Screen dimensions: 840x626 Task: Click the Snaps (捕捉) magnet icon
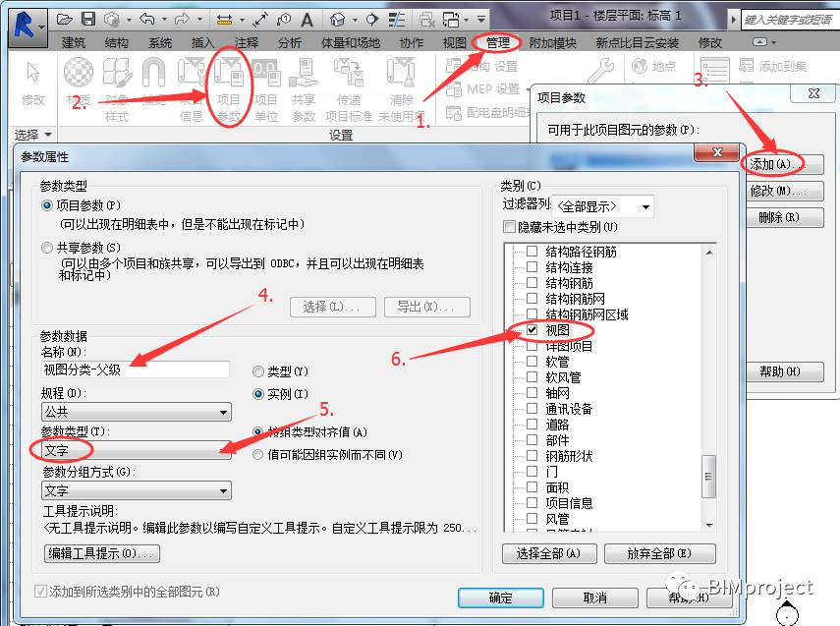click(153, 72)
